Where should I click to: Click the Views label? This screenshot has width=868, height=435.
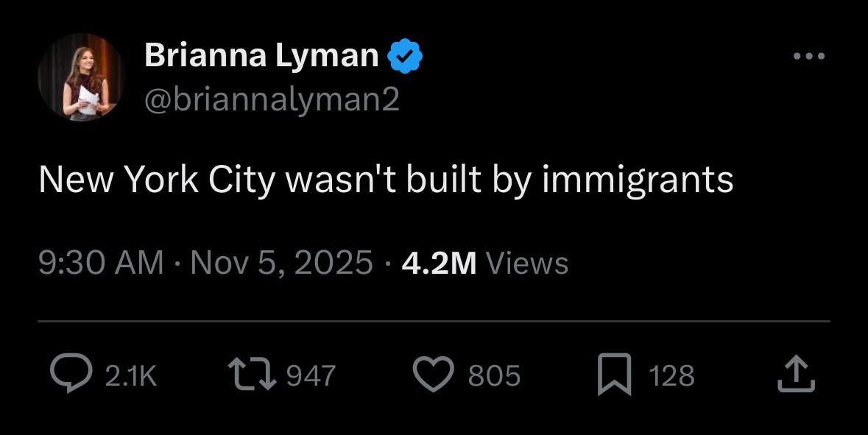pyautogui.click(x=527, y=263)
